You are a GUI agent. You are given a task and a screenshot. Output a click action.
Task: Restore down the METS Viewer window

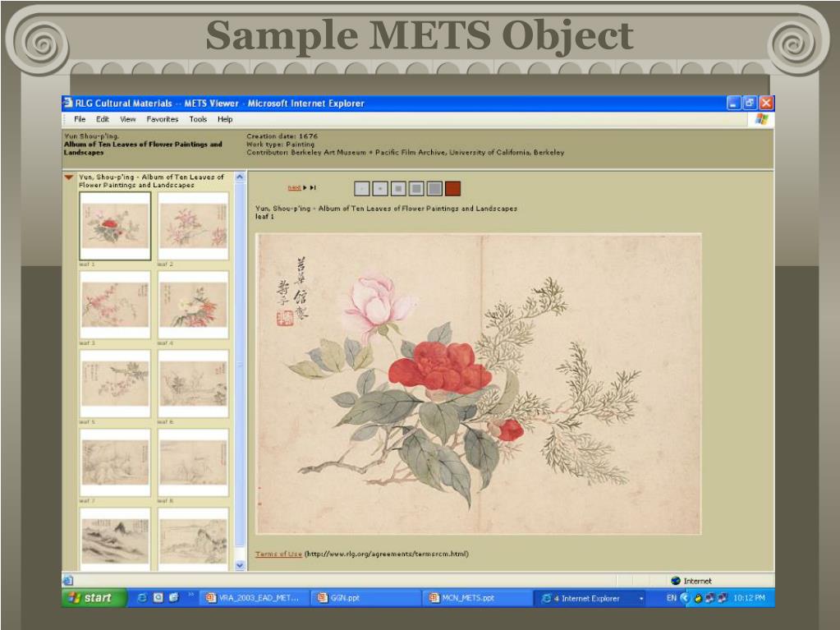pyautogui.click(x=750, y=103)
